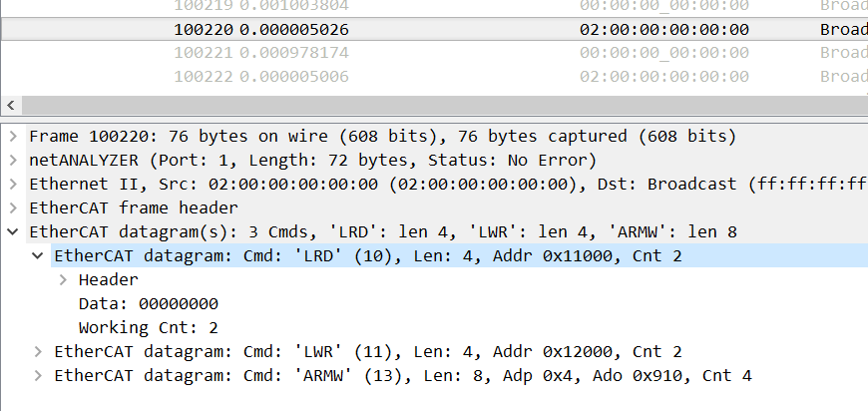Expand the 'LWR' datagram node

tap(38, 352)
